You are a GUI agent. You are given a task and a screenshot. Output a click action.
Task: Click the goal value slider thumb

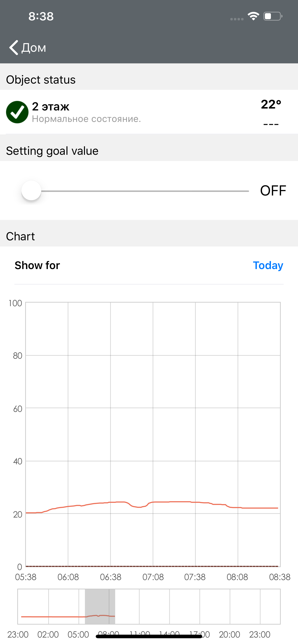pyautogui.click(x=31, y=190)
